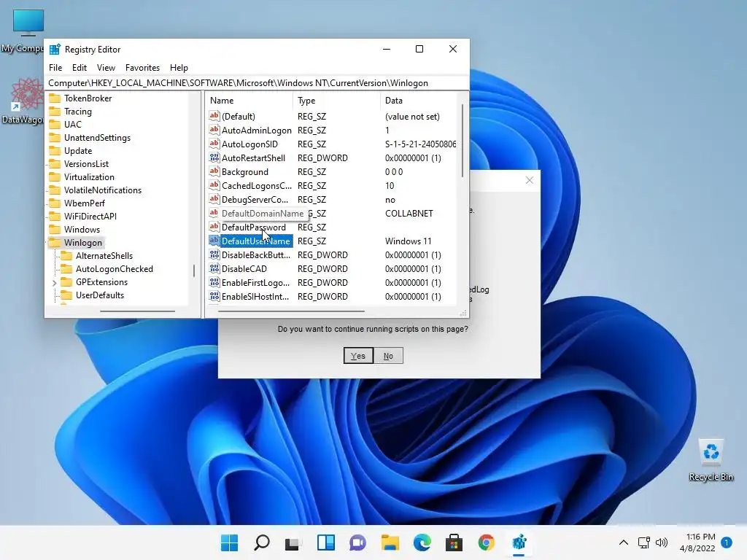Select the Virtualization key
Screen dimensions: 747x560
point(89,176)
